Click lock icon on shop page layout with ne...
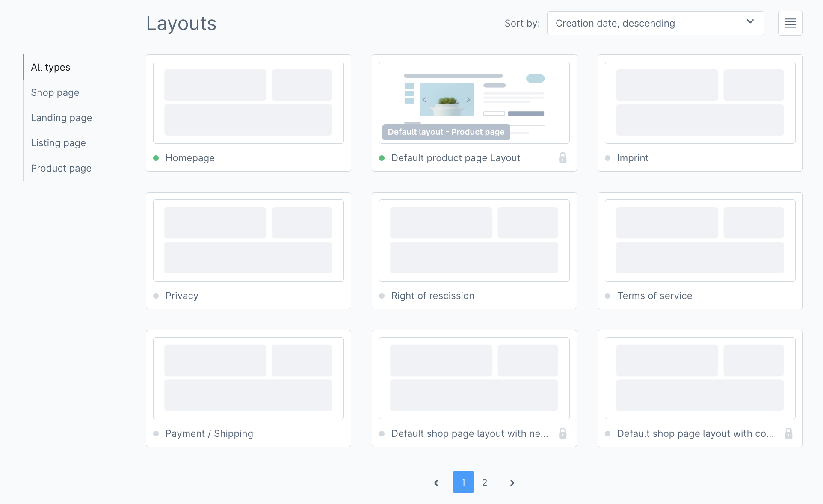Image resolution: width=823 pixels, height=504 pixels. (562, 433)
